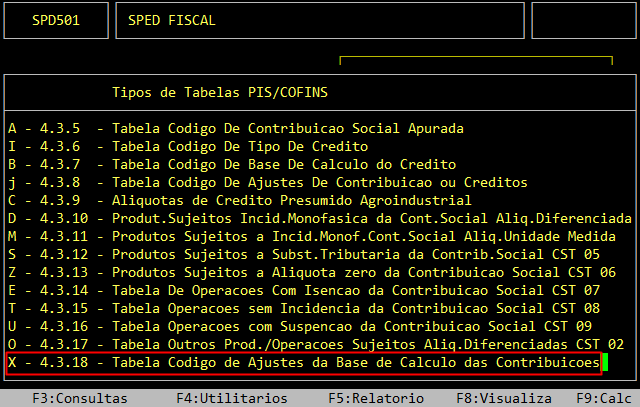
Task: Open F4:Utilitarios in the bottom bar
Action: pyautogui.click(x=216, y=398)
